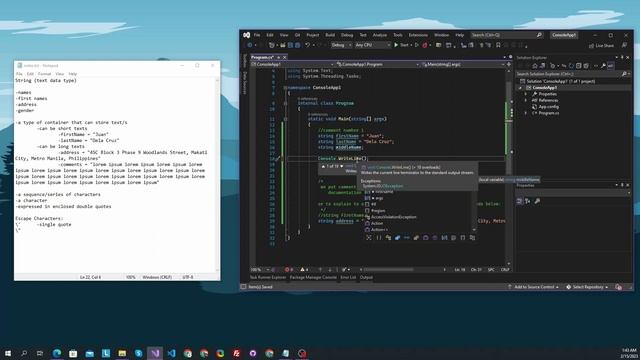Switch to the Error List tab
Image resolution: width=640 pixels, height=360 pixels.
point(348,278)
